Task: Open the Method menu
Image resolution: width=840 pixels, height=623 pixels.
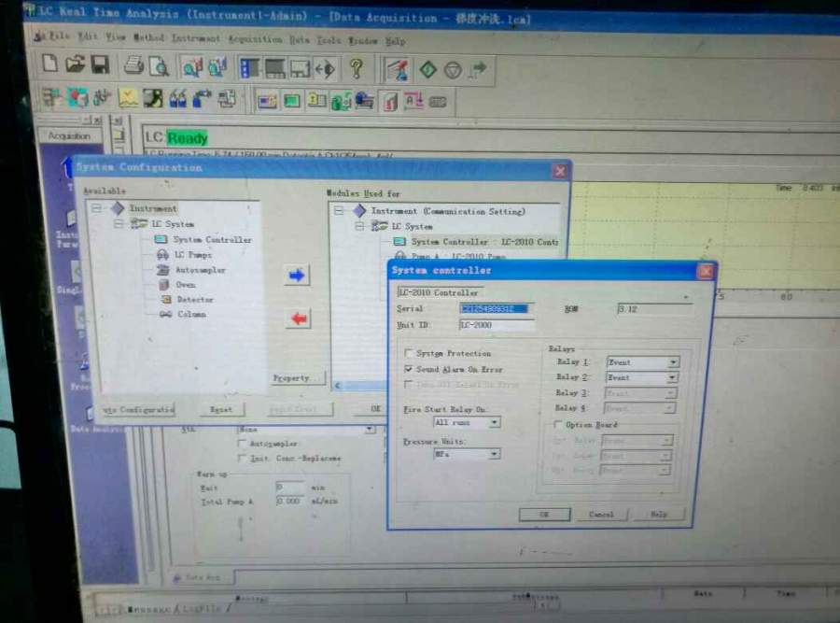Action: (148, 37)
